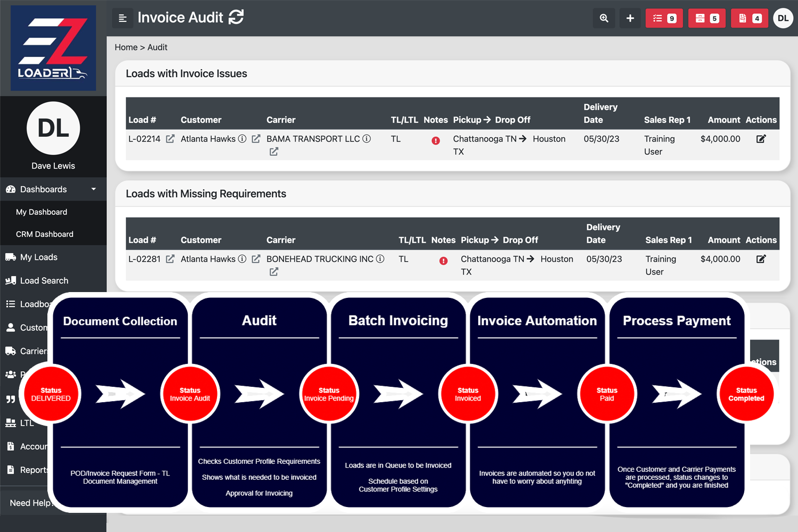This screenshot has width=798, height=532.
Task: Refresh the Invoice Audit page
Action: 237,17
